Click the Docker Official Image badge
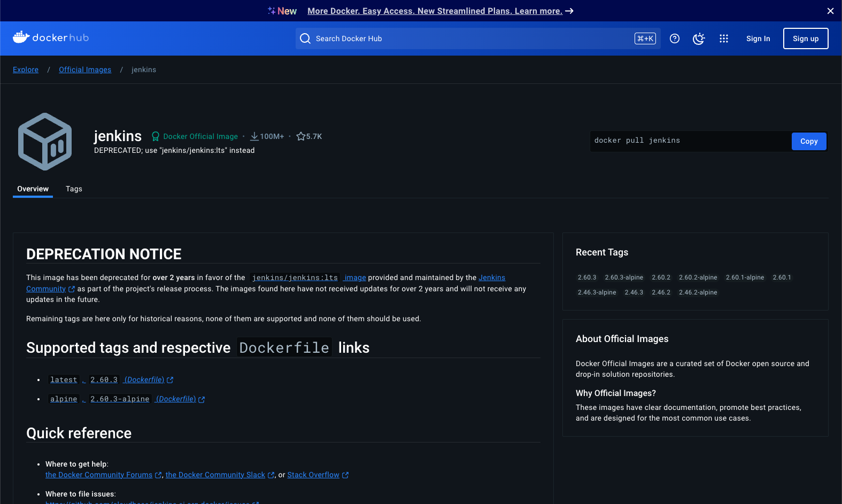 pyautogui.click(x=195, y=136)
